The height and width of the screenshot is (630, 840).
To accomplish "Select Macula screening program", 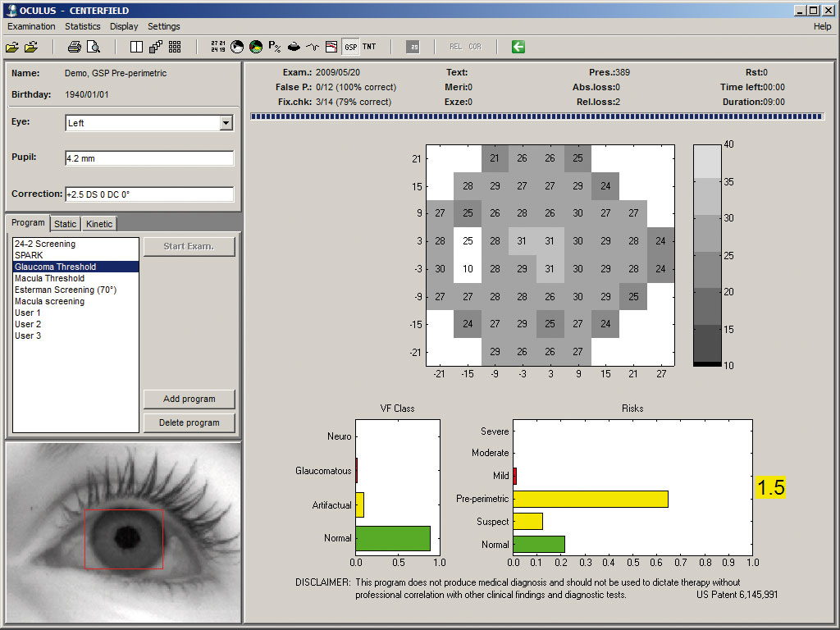I will click(x=75, y=301).
